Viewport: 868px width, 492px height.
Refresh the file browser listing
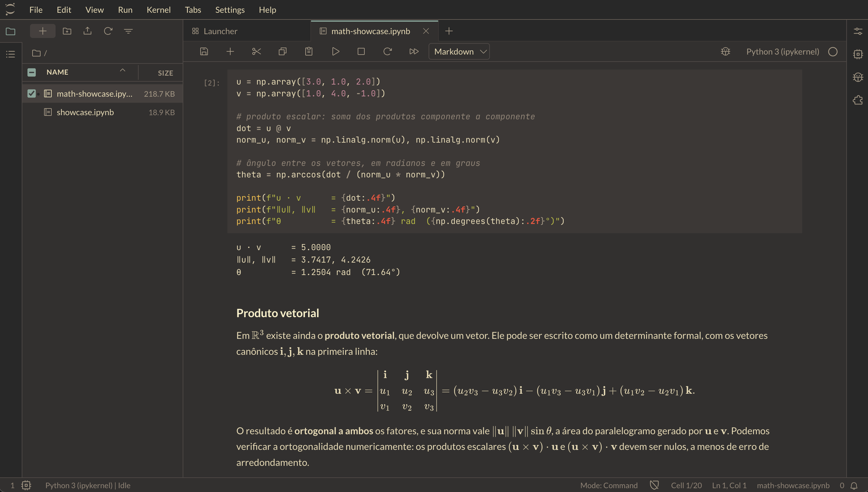[108, 31]
